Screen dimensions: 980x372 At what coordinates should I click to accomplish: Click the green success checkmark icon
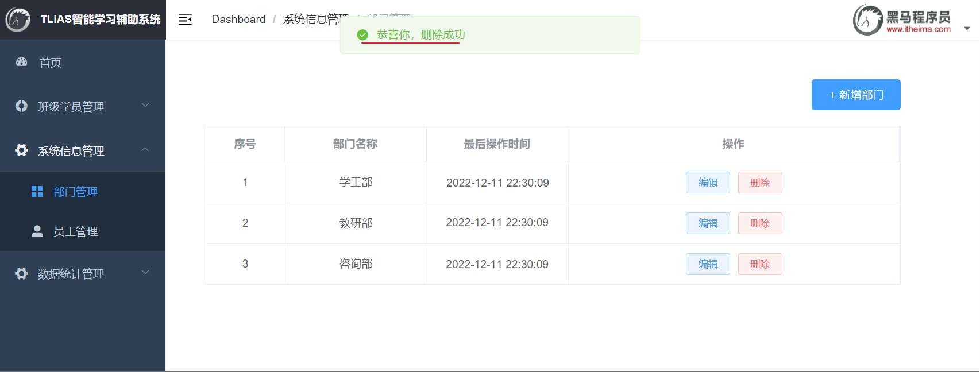point(362,35)
